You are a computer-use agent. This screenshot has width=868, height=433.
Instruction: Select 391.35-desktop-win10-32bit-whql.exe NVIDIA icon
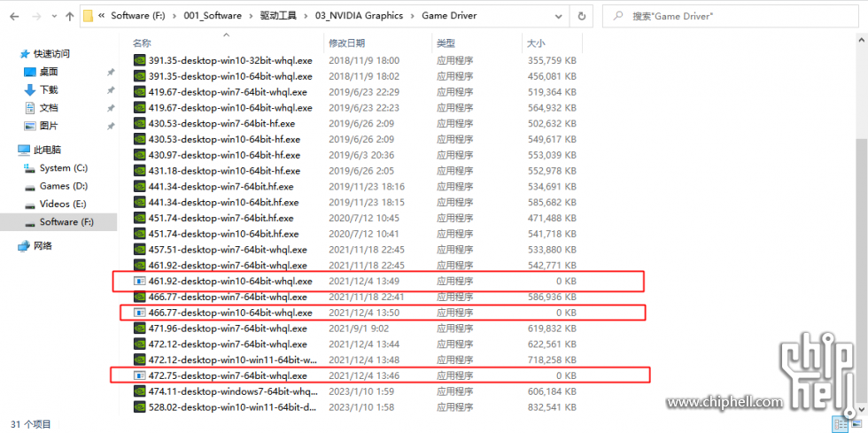(140, 60)
